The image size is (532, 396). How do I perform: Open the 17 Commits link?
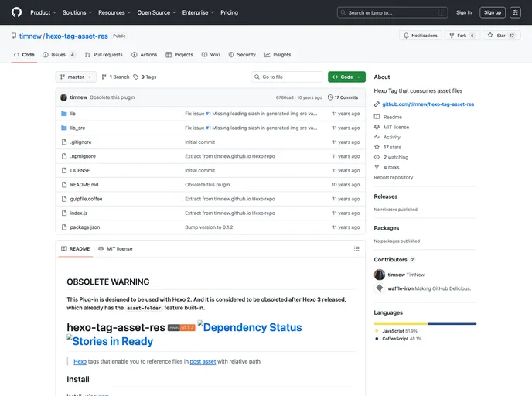coord(343,97)
